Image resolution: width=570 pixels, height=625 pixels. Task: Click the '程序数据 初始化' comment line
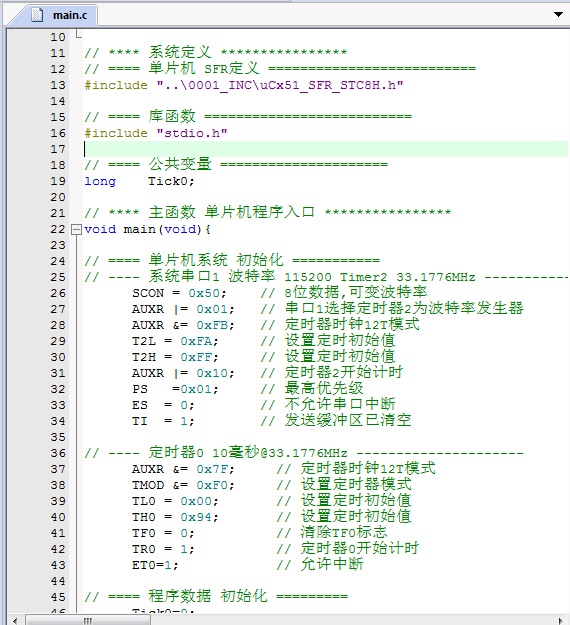coord(216,597)
